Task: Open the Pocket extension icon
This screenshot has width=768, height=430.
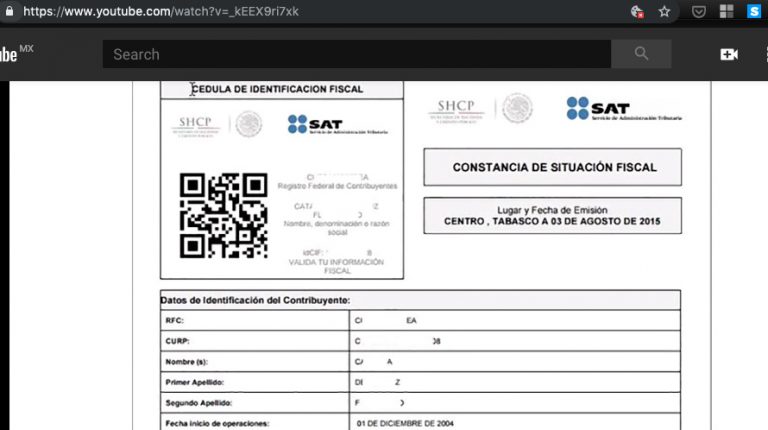Action: (700, 12)
